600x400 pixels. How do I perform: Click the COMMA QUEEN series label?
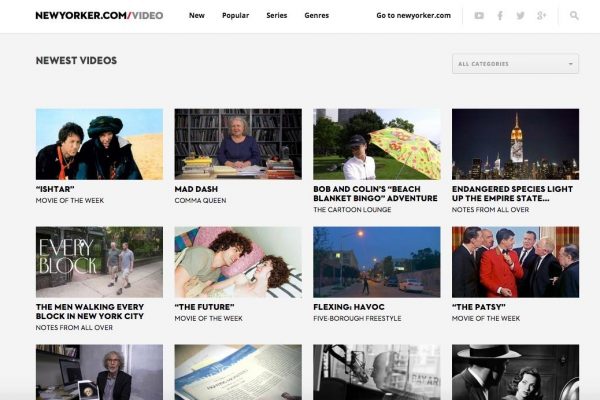200,201
